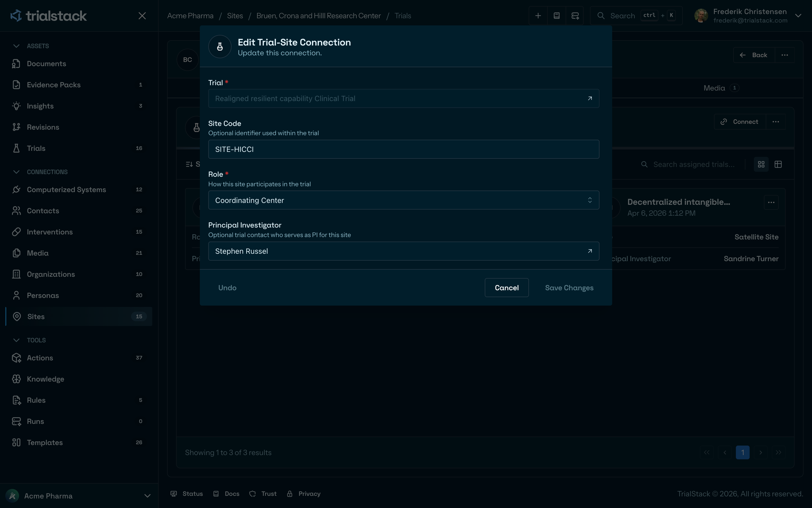Open Actions tool
The image size is (812, 508).
click(79, 358)
